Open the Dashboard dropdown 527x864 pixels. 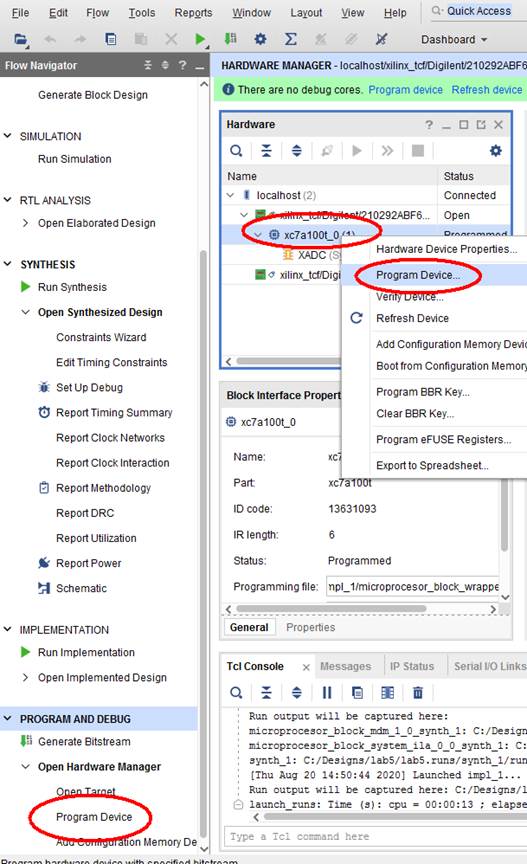(454, 40)
